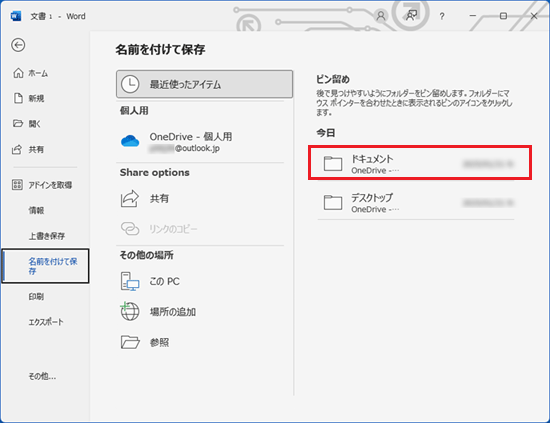Click the computer icon for この PC
Viewport: 550px width, 423px height.
click(x=130, y=281)
